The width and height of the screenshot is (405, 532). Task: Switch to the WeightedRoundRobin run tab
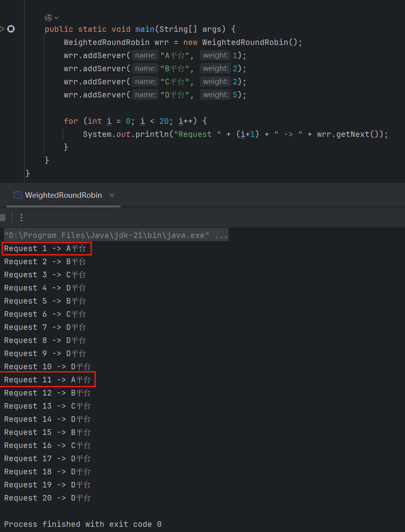[x=63, y=195]
